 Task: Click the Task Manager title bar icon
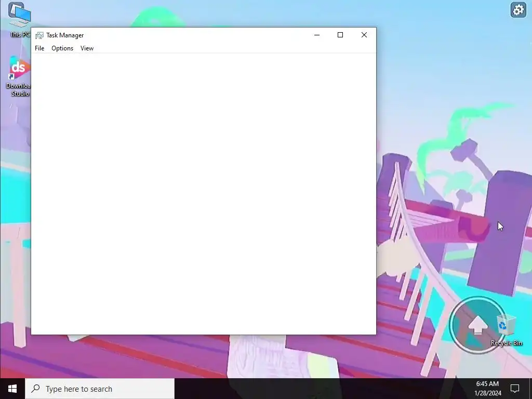39,35
